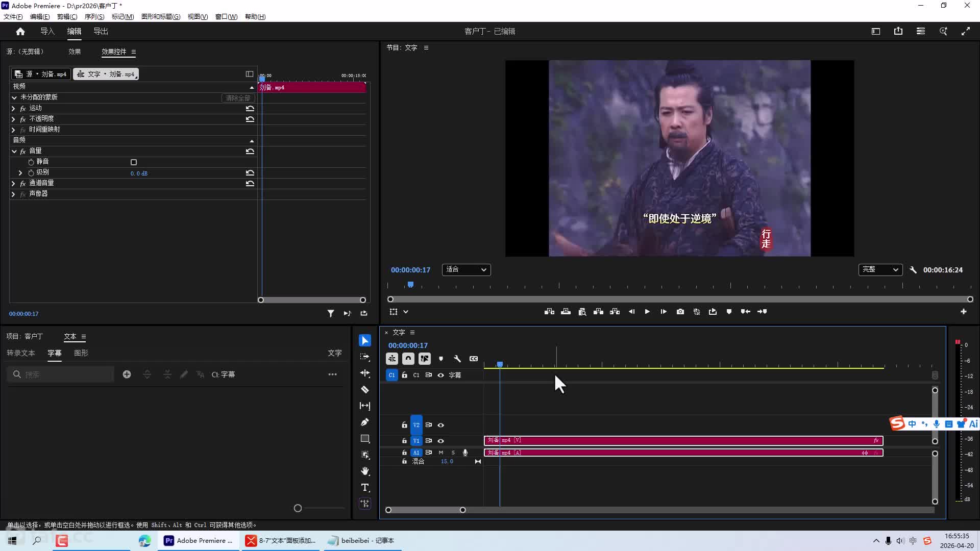
Task: Open the 文件 menu
Action: click(x=13, y=17)
